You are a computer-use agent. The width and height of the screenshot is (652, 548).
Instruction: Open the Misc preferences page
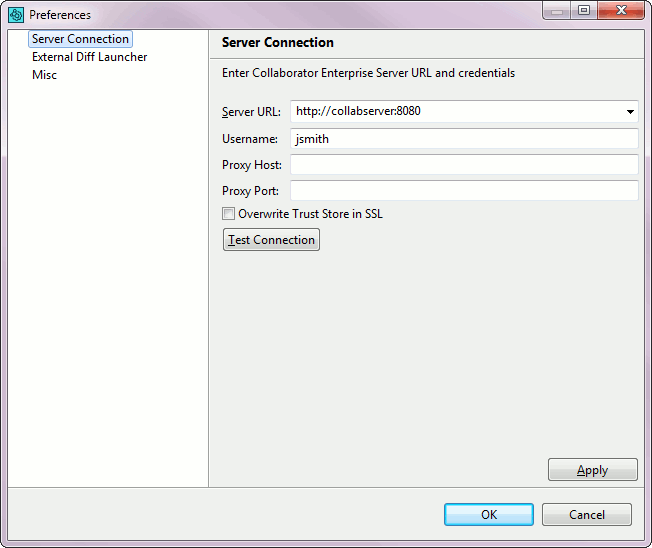coord(44,75)
